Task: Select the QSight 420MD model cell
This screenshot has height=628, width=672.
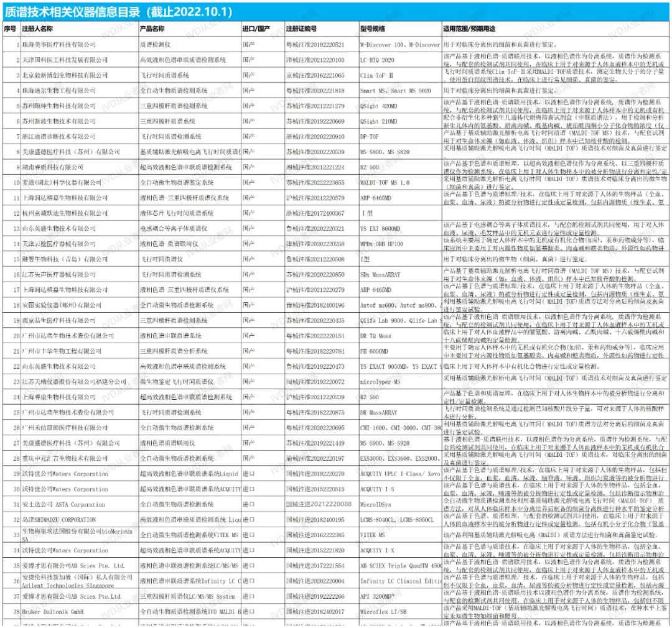Action: 379,106
